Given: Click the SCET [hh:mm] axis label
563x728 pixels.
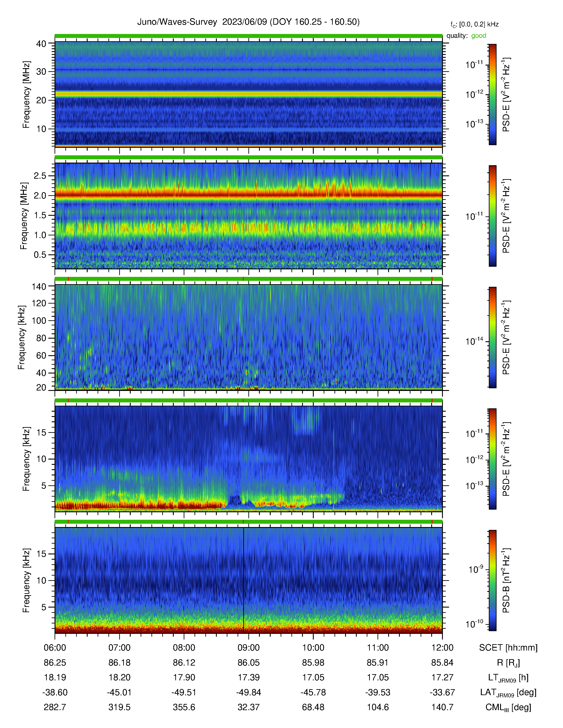Looking at the screenshot, I should 508,648.
